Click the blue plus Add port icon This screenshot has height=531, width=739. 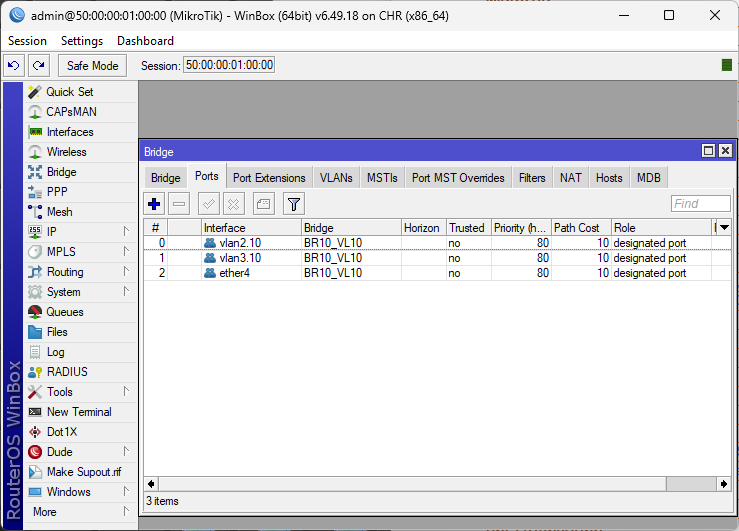click(154, 204)
